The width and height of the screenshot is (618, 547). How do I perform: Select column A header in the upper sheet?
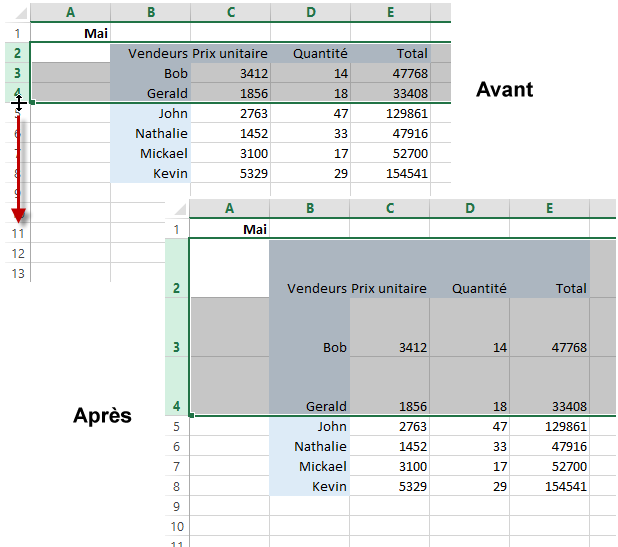(70, 12)
